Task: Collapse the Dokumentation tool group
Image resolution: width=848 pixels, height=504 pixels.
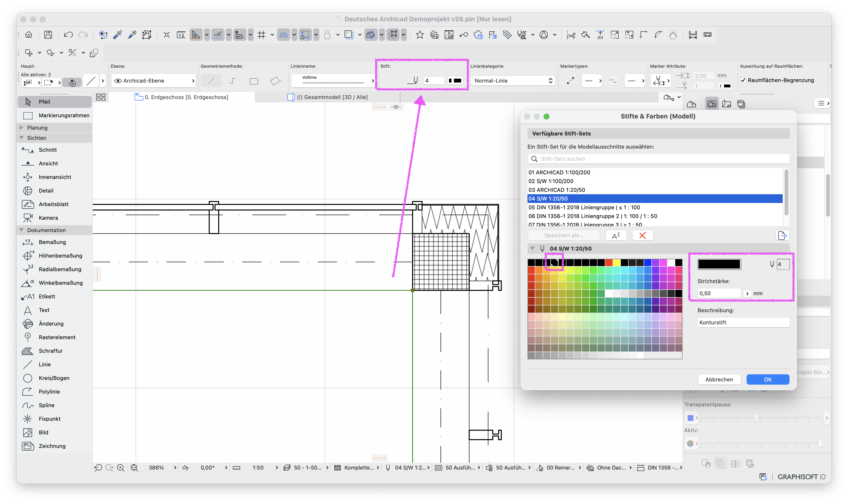Action: point(21,230)
